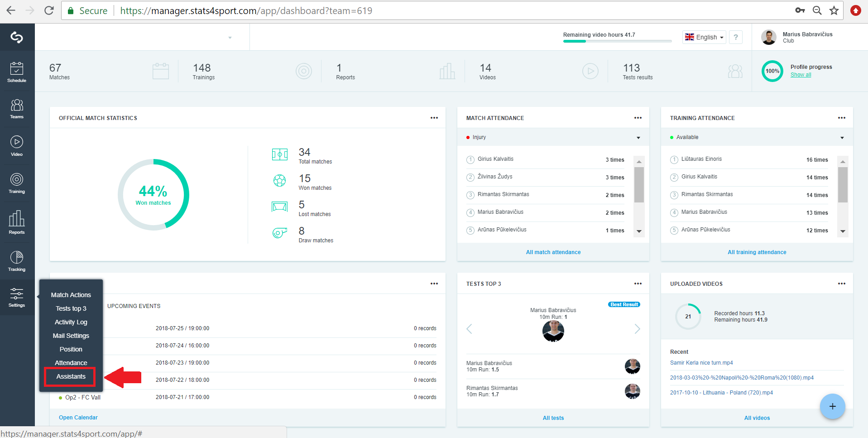
Task: Expand the English language dropdown
Action: click(704, 37)
